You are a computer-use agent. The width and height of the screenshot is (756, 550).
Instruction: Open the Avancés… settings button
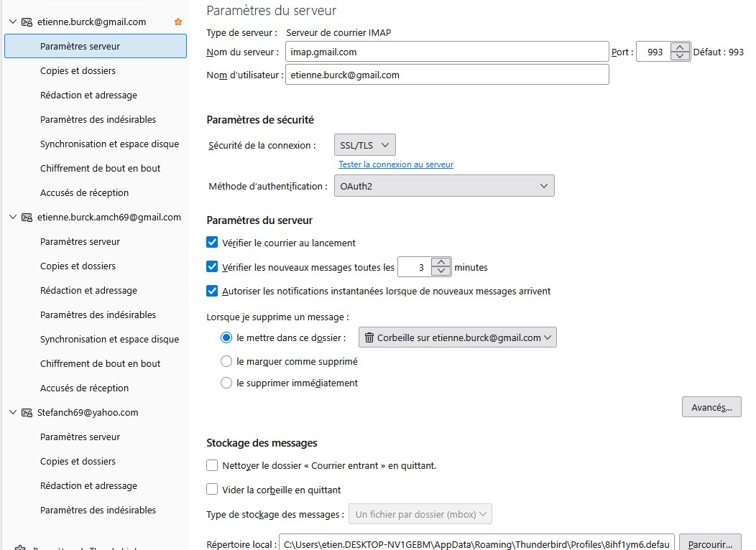click(711, 407)
